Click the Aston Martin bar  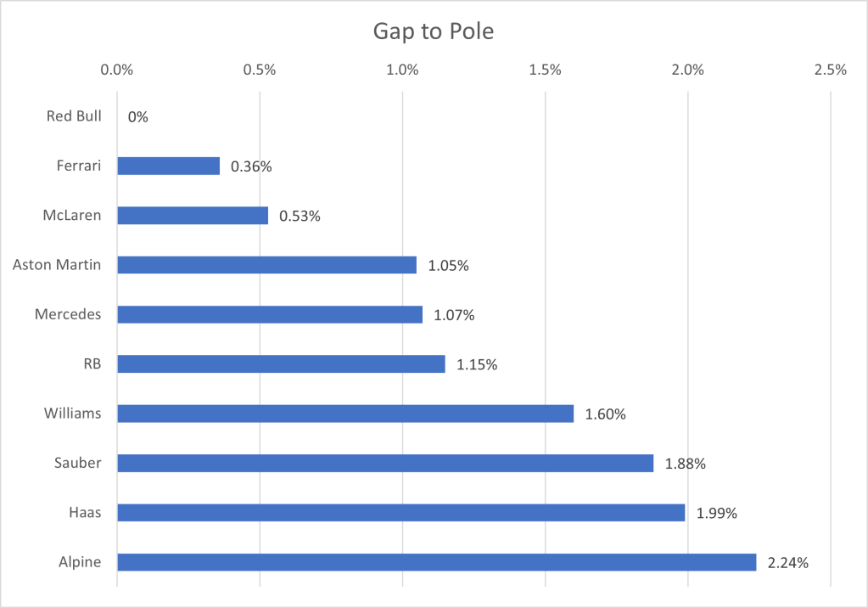pos(266,265)
